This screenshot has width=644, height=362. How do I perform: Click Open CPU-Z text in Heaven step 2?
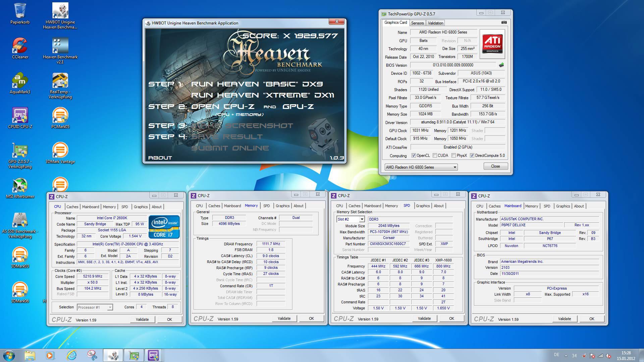click(x=223, y=106)
